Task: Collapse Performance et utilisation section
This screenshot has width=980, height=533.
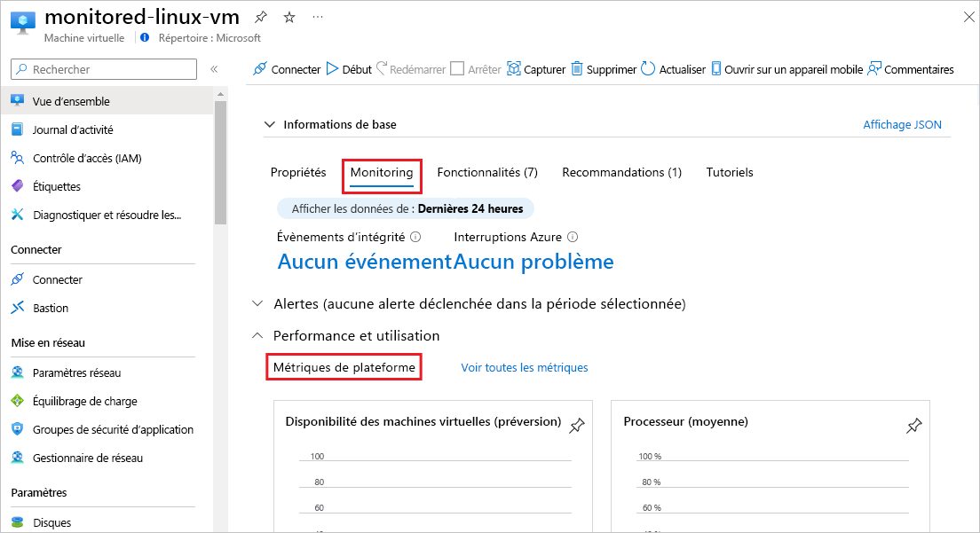Action: click(257, 336)
